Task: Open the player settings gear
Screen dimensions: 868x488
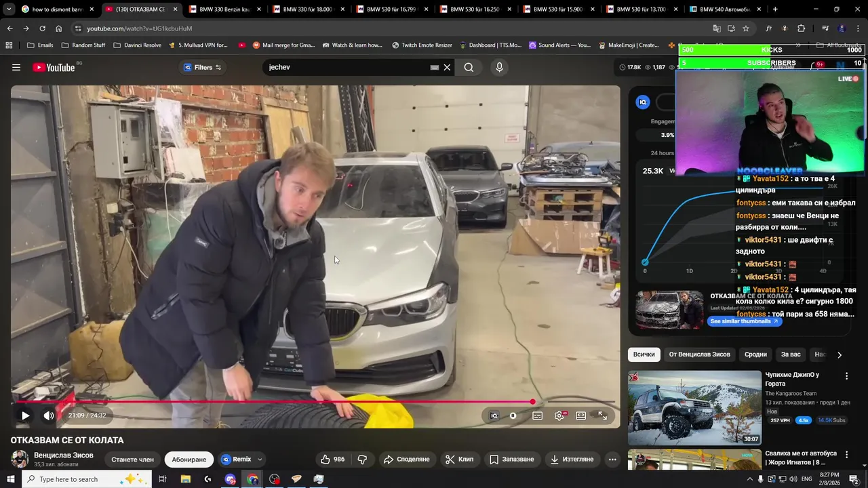Action: click(x=559, y=415)
